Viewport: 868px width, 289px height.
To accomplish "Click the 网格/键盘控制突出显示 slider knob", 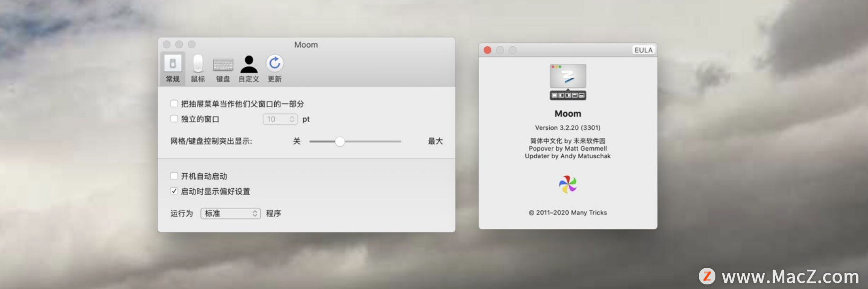I will coord(340,141).
